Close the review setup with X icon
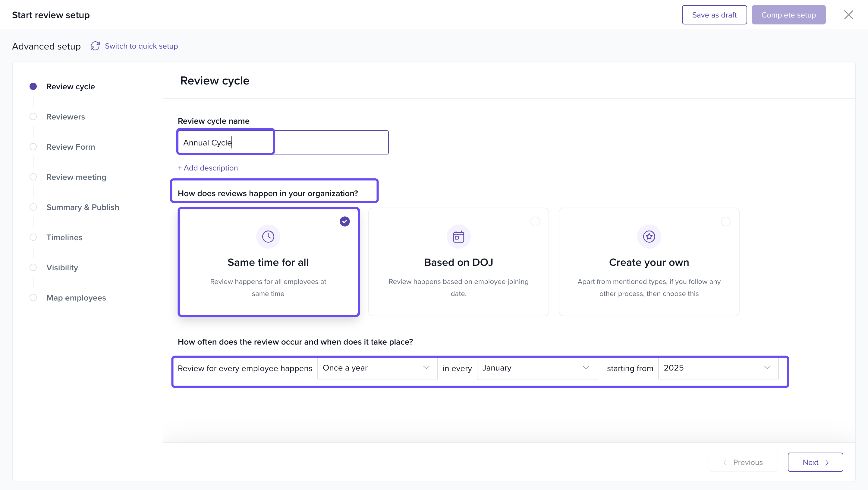This screenshot has width=868, height=490. coord(848,15)
